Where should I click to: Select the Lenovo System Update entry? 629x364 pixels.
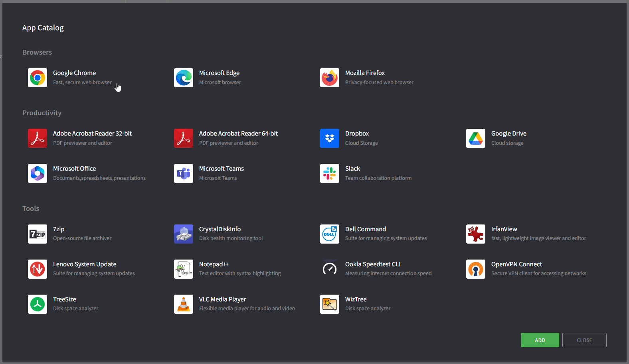[x=85, y=264]
